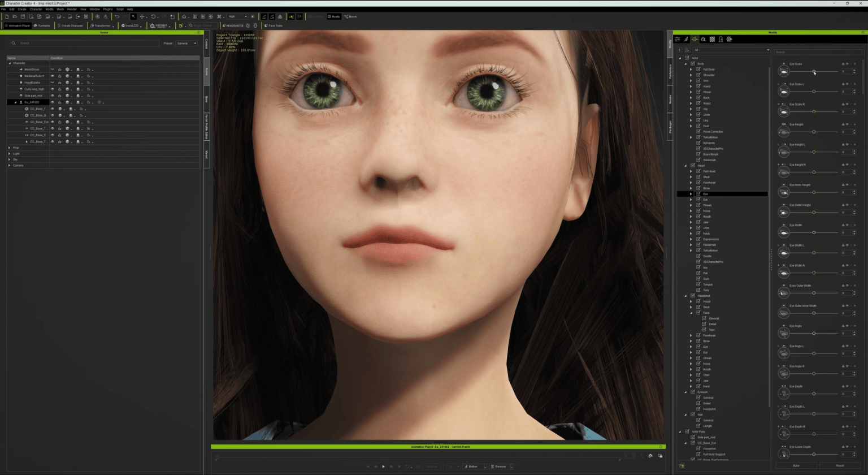
Task: Expand the Light tree node
Action: (9, 153)
